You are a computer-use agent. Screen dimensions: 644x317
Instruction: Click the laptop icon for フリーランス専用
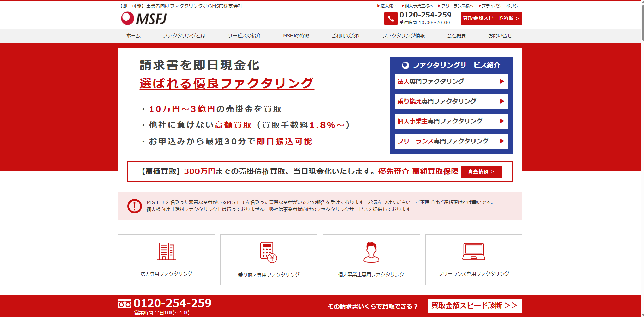coord(473,252)
